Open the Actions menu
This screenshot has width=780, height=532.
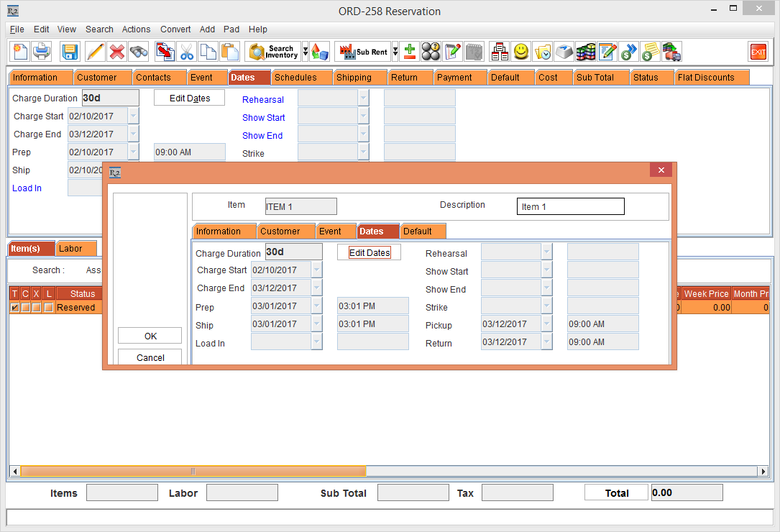tap(136, 29)
